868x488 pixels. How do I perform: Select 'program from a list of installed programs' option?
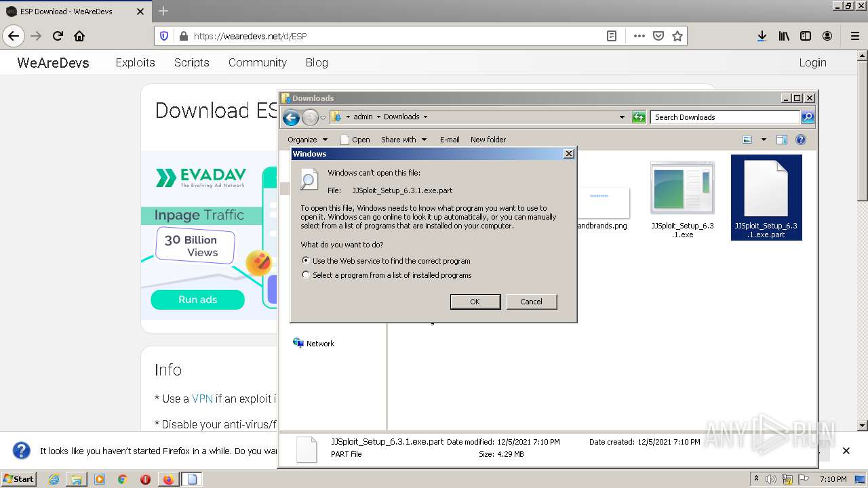tap(387, 275)
